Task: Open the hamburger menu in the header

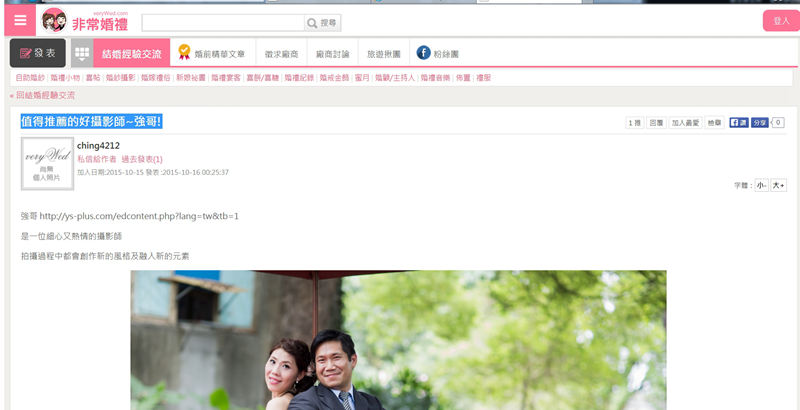Action: click(20, 20)
